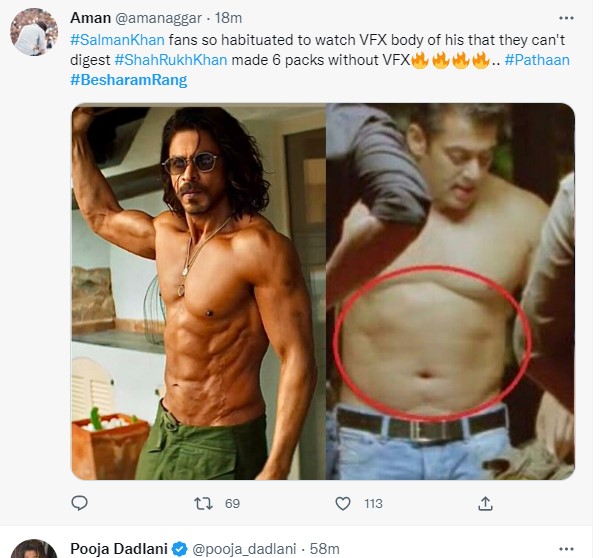This screenshot has height=558, width=604.
Task: Open the tweet's 18m timestamp
Action: coord(234,19)
